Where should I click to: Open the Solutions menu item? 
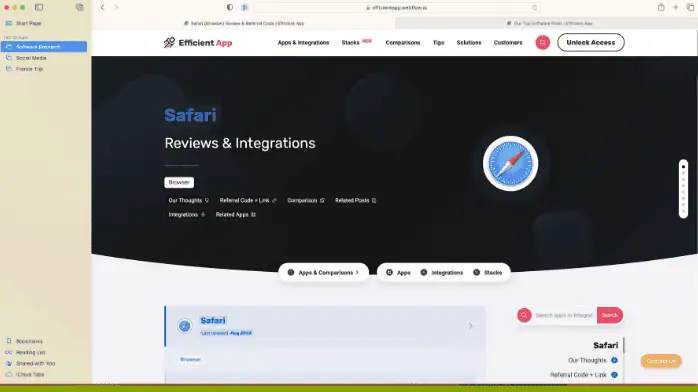pyautogui.click(x=469, y=43)
